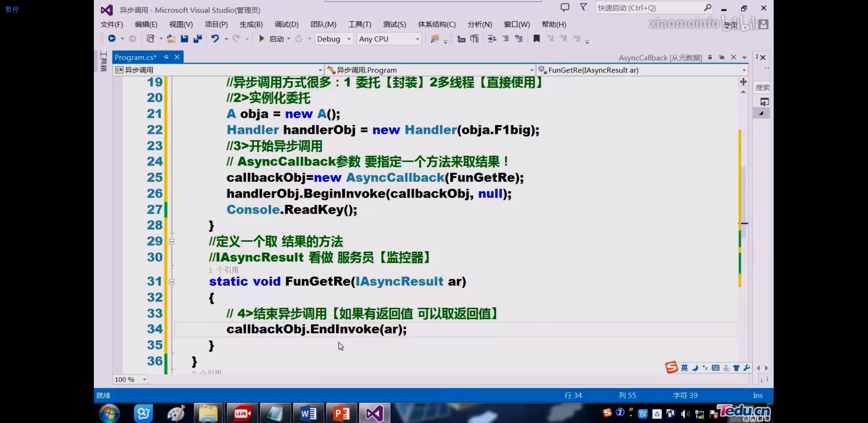Open the 异步调用 project navigation dropdown

[219, 70]
